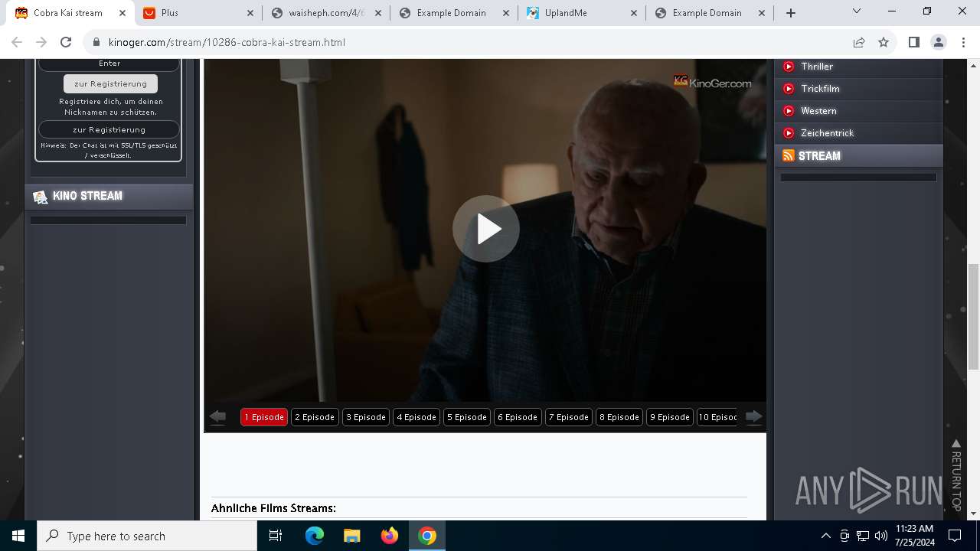Play the Cobra Kai video
Viewport: 980px width, 551px height.
click(485, 229)
